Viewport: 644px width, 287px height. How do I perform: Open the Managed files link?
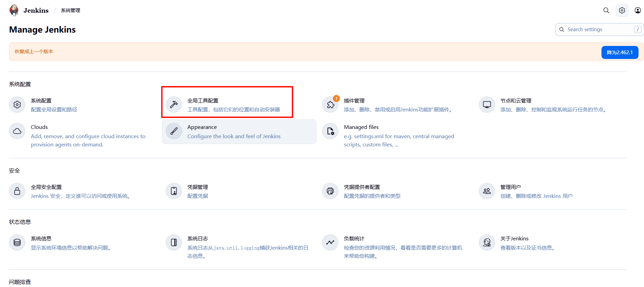point(361,127)
